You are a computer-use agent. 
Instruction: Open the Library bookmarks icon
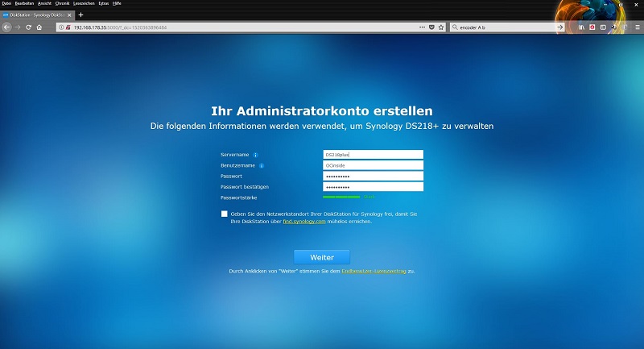coord(581,27)
